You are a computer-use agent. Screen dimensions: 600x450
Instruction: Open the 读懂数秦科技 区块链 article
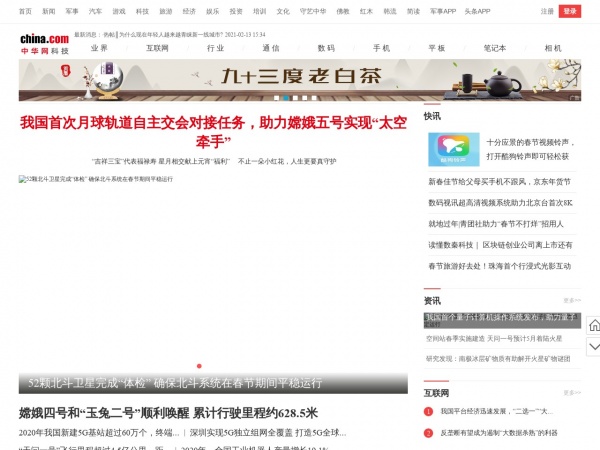pos(500,245)
